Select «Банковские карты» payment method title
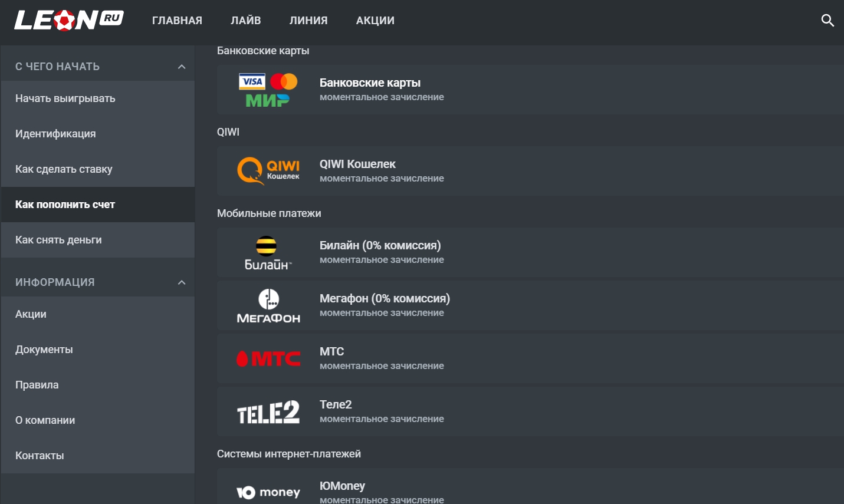The width and height of the screenshot is (844, 504). [x=370, y=83]
